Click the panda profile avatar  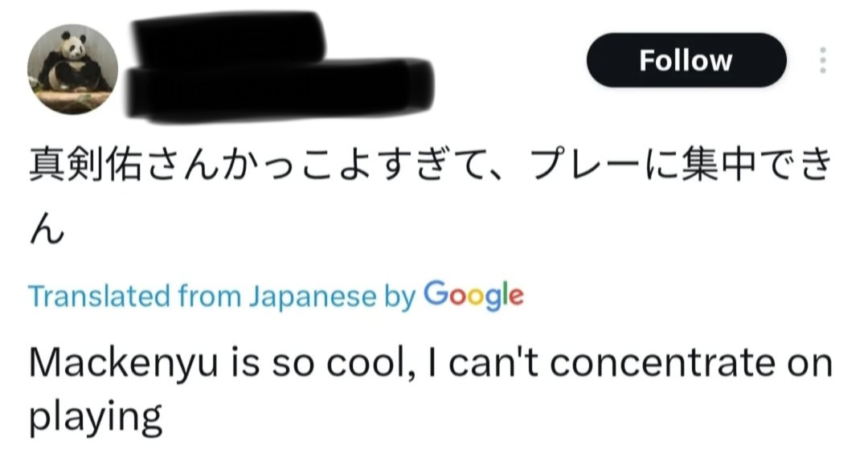click(x=73, y=68)
